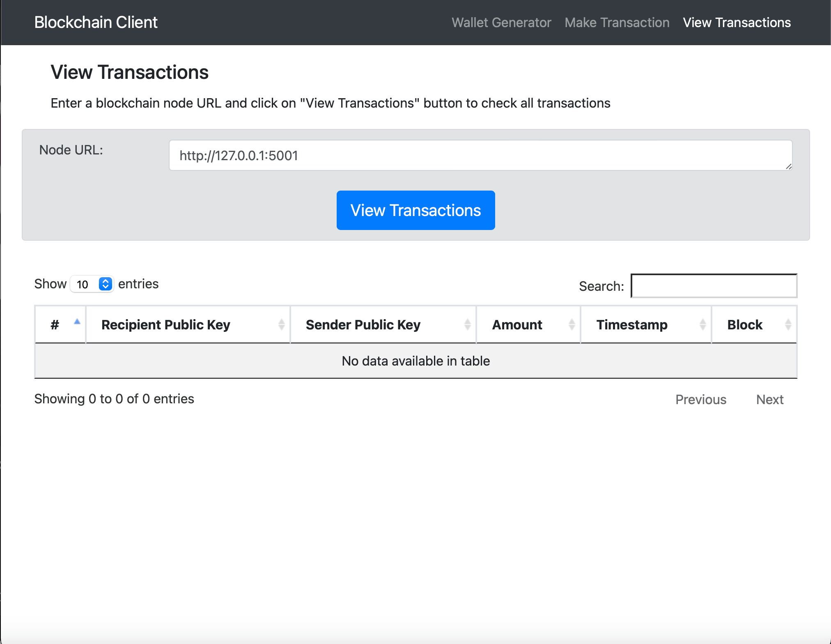This screenshot has width=831, height=644.
Task: Focus the Node URL text field
Action: pos(480,156)
